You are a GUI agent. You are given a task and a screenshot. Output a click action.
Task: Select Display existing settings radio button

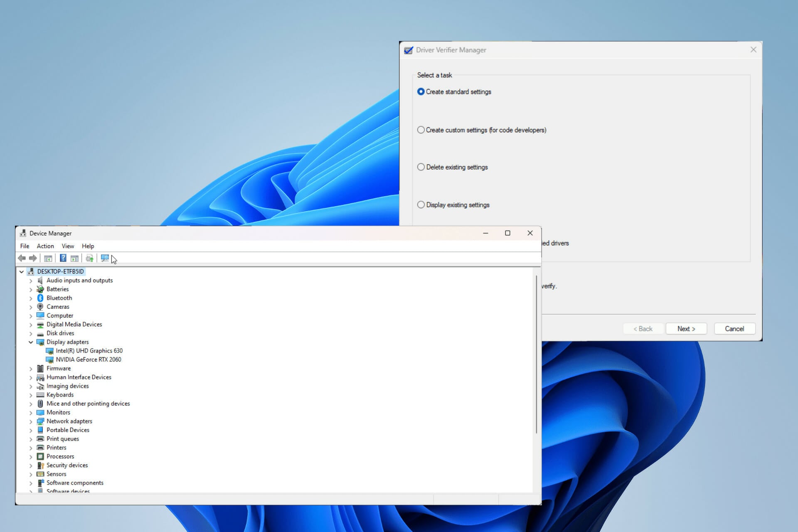point(421,205)
